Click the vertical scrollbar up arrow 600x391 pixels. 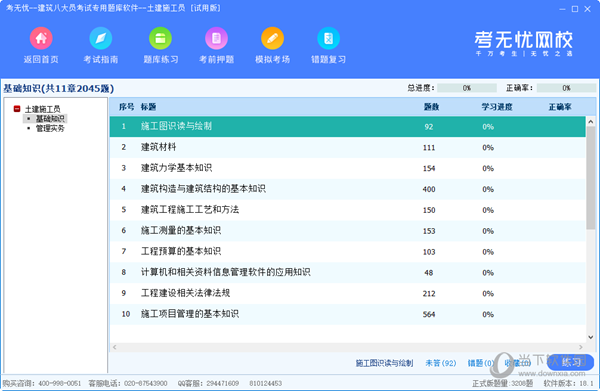click(590, 122)
